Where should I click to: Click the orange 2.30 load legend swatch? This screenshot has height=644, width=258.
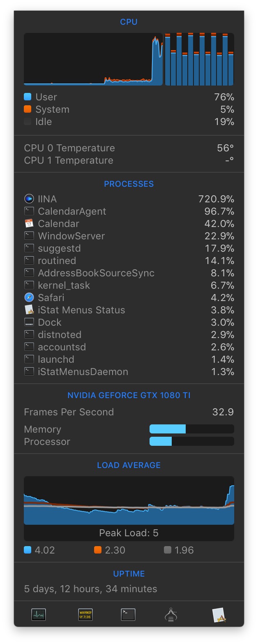[x=97, y=550]
